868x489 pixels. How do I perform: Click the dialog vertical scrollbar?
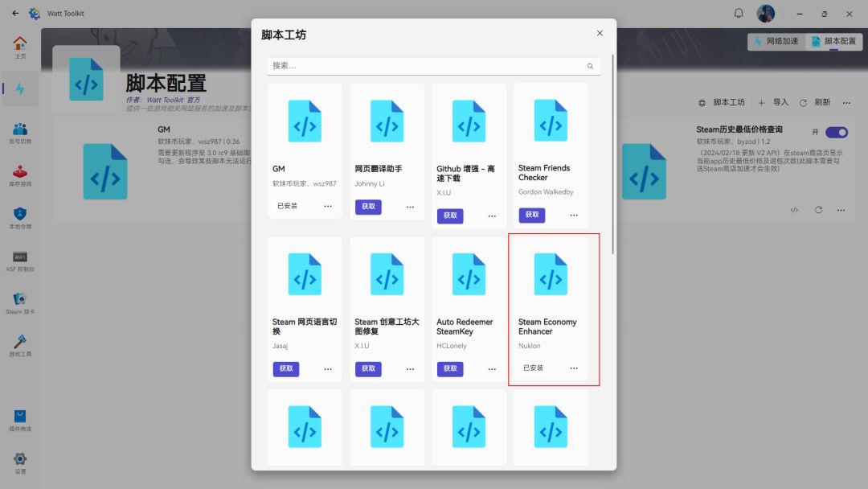click(612, 154)
